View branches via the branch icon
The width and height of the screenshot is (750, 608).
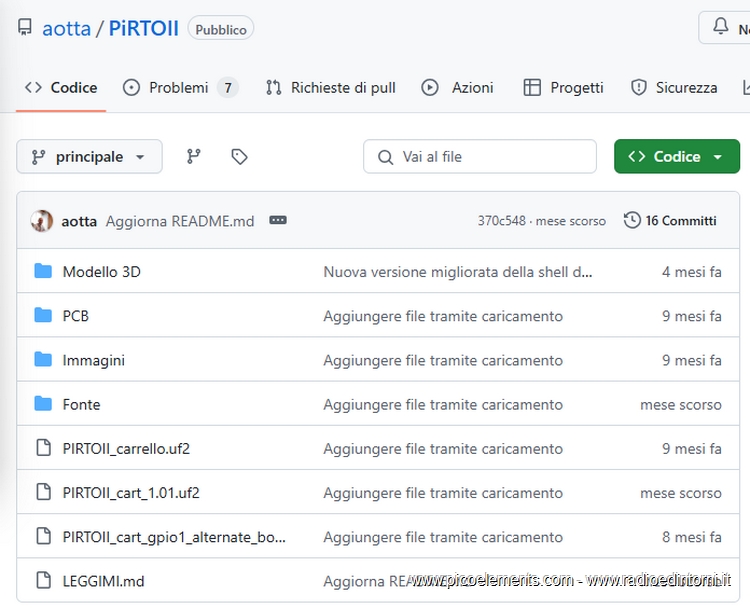193,156
